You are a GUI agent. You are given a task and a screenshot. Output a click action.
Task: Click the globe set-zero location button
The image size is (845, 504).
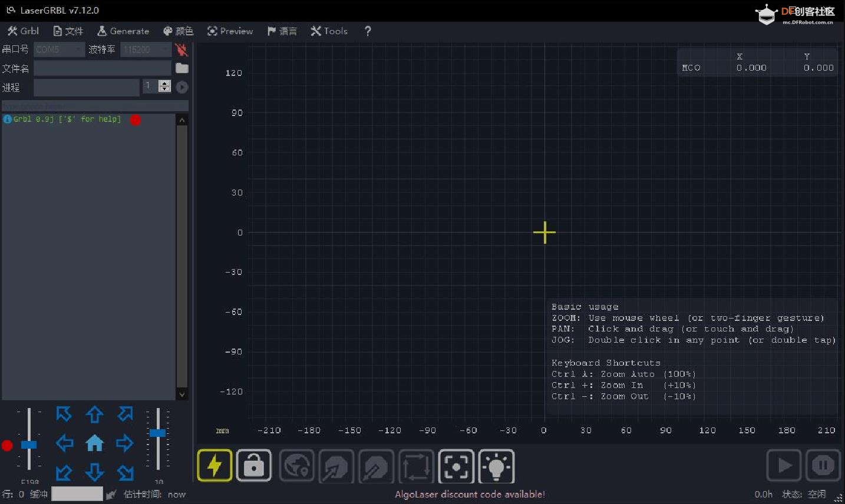click(296, 466)
